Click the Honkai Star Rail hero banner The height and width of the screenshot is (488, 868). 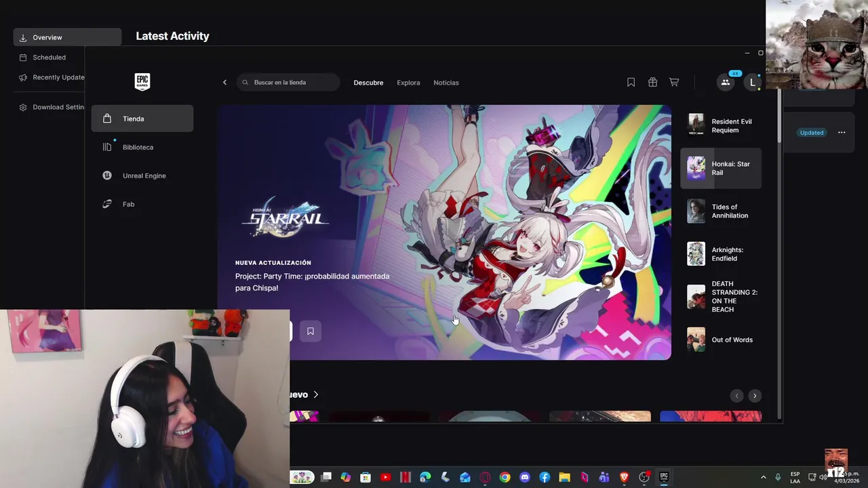coord(444,232)
